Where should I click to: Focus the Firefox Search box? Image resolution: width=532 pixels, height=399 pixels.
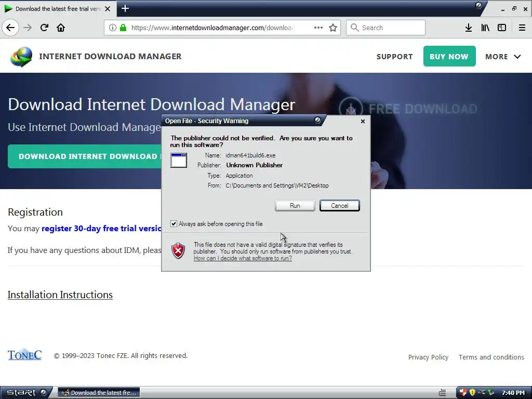(385, 28)
